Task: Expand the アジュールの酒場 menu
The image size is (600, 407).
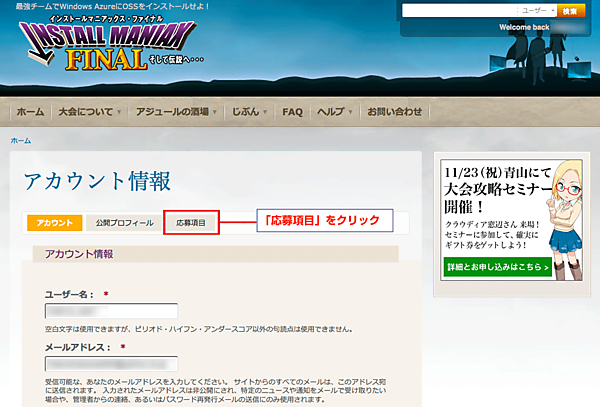Action: point(176,112)
